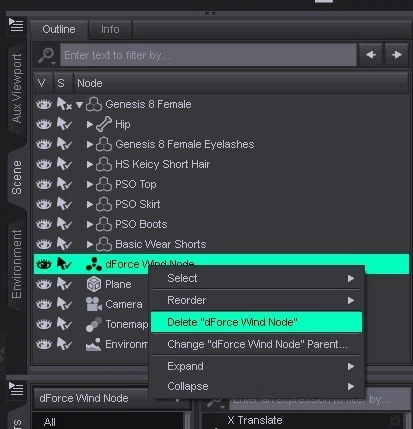The height and width of the screenshot is (429, 413).
Task: Toggle selectability arrow for PSO Skirt
Action: [64, 204]
